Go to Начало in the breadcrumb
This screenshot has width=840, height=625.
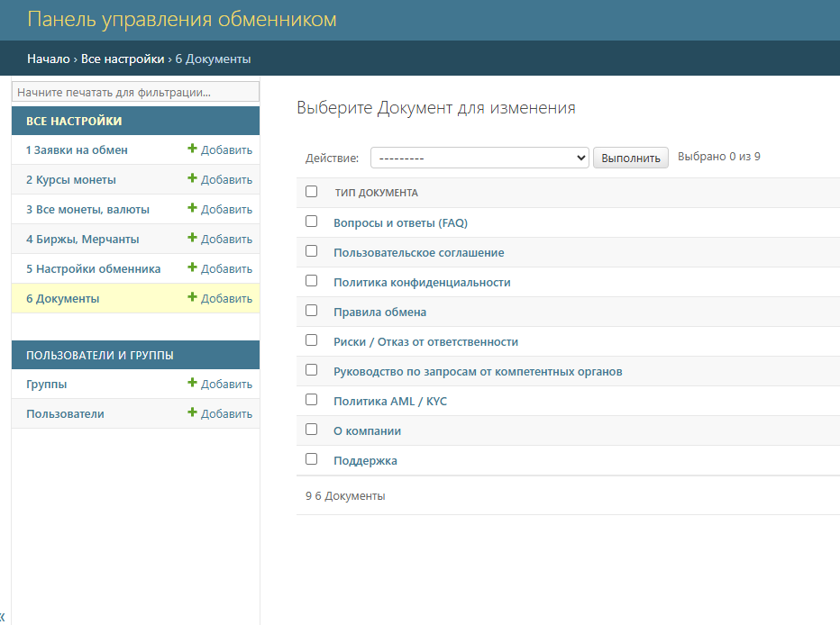48,59
